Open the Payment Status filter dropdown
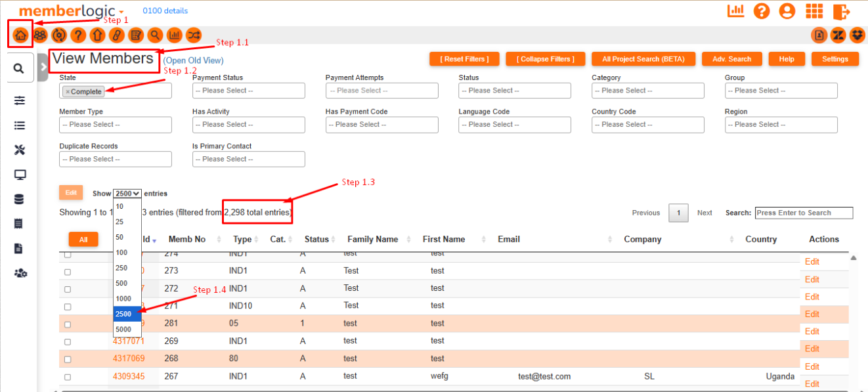The image size is (868, 392). point(248,91)
